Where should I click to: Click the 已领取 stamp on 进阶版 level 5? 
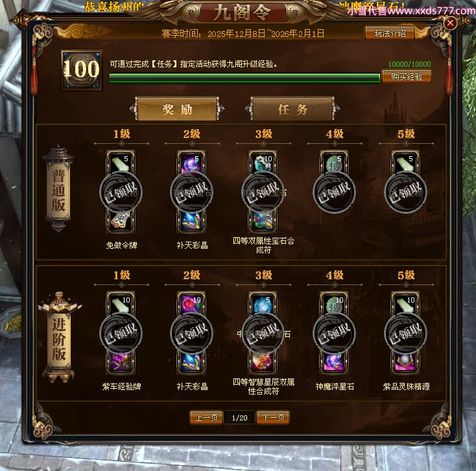[405, 334]
